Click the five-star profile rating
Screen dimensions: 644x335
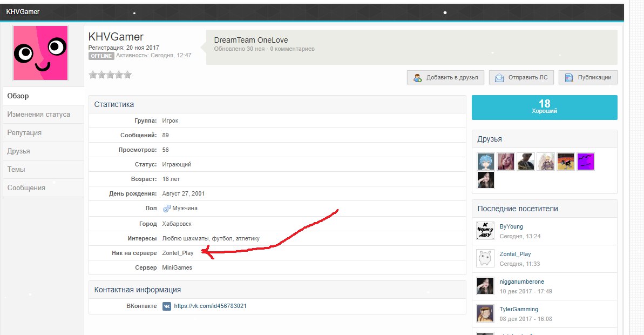click(x=110, y=75)
